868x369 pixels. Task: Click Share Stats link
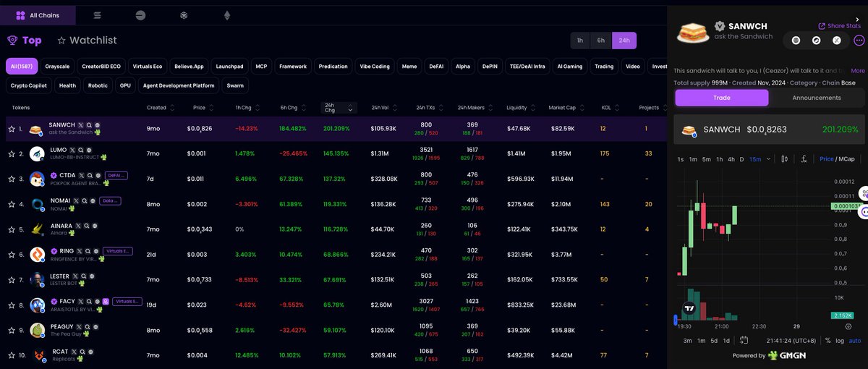pyautogui.click(x=839, y=25)
